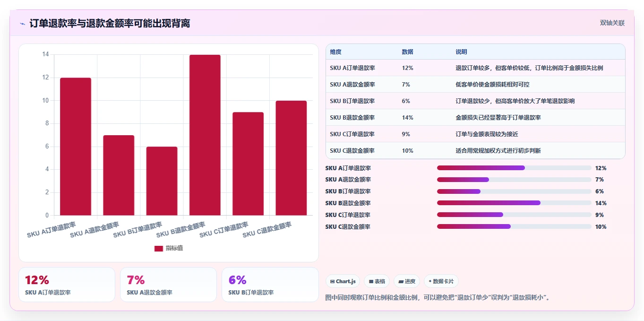Screen dimensions: 644x321
Task: Click the 指标值 legend text
Action: click(x=174, y=248)
